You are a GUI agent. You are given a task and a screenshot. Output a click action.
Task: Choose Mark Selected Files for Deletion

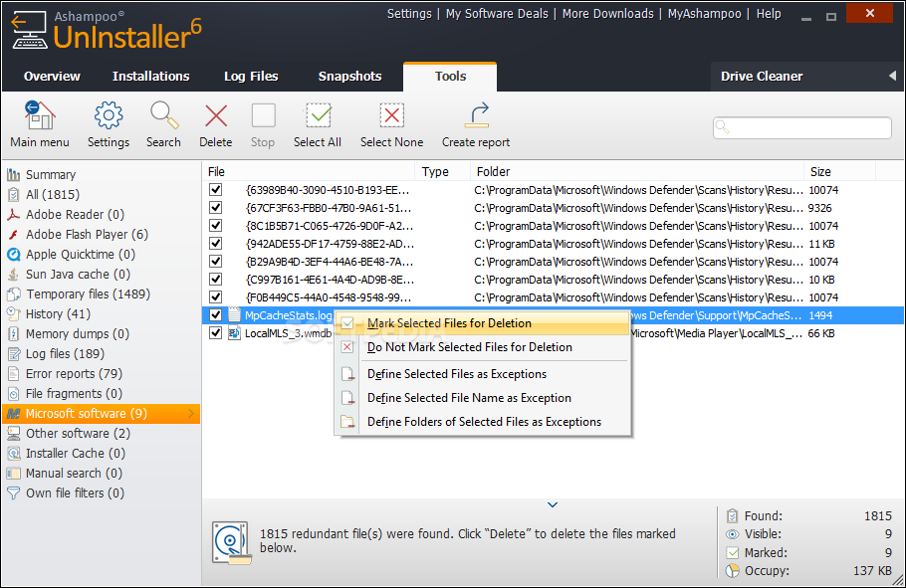click(x=484, y=323)
